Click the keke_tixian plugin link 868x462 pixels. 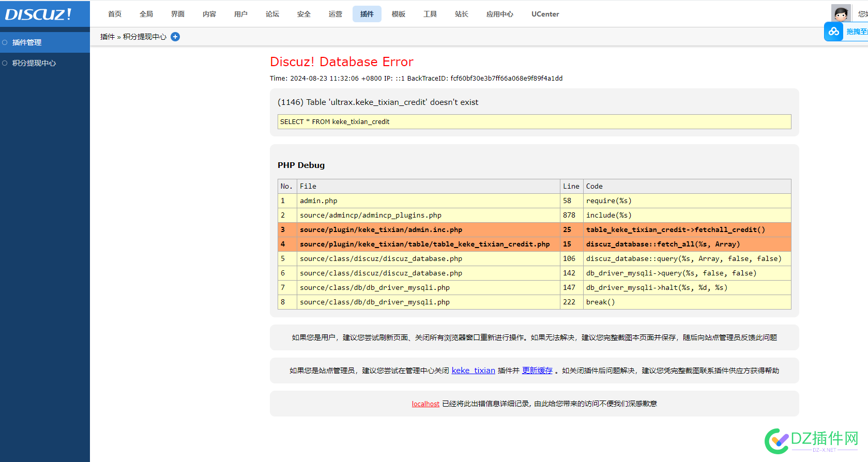pos(474,371)
